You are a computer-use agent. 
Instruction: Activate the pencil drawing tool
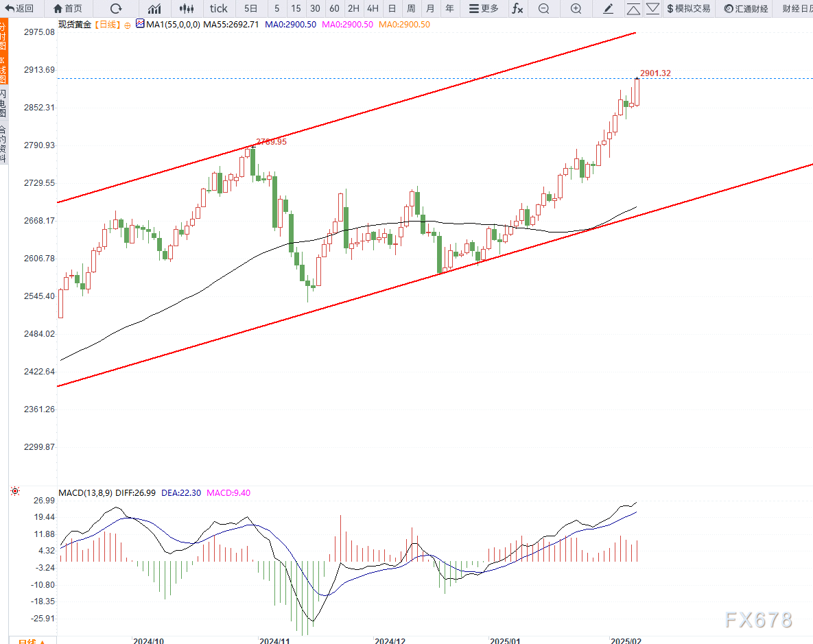tap(608, 8)
